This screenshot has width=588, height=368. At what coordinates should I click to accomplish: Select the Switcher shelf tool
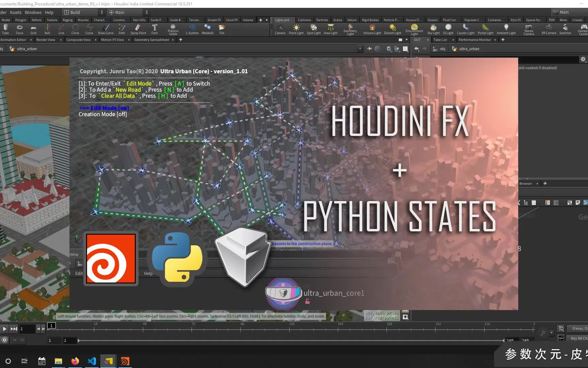click(x=565, y=29)
